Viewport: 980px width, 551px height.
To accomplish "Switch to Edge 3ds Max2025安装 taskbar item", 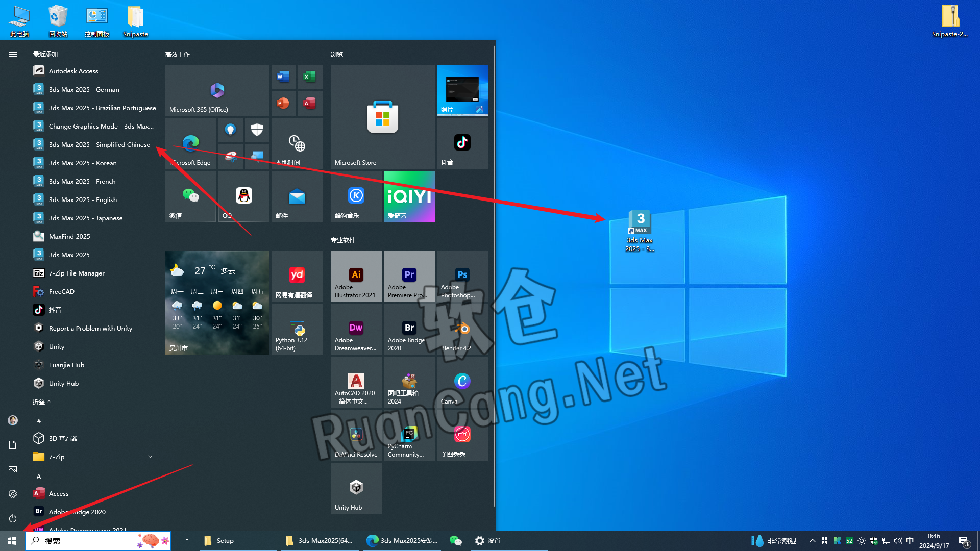I will pyautogui.click(x=403, y=541).
